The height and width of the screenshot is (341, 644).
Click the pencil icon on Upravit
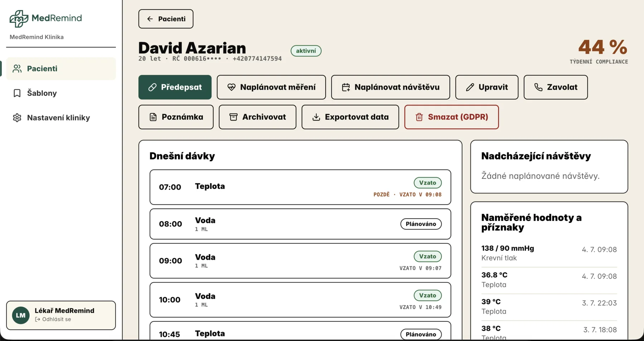point(470,87)
